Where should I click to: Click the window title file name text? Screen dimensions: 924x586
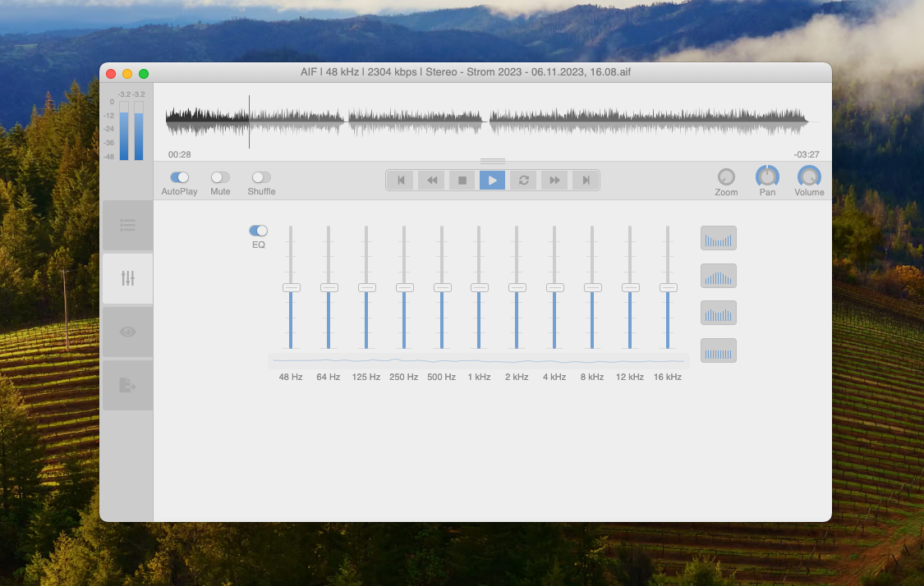(x=549, y=72)
